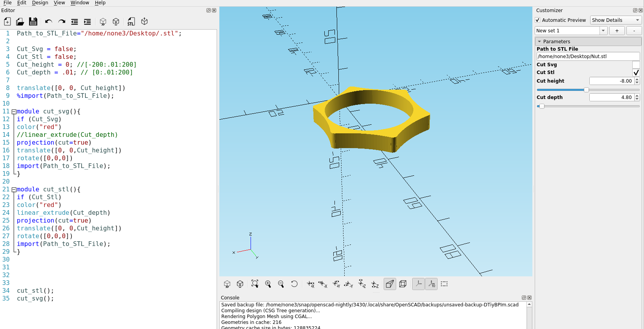Decrease the Cut height spinner value
Viewport: 644px width, 329px height.
[637, 83]
